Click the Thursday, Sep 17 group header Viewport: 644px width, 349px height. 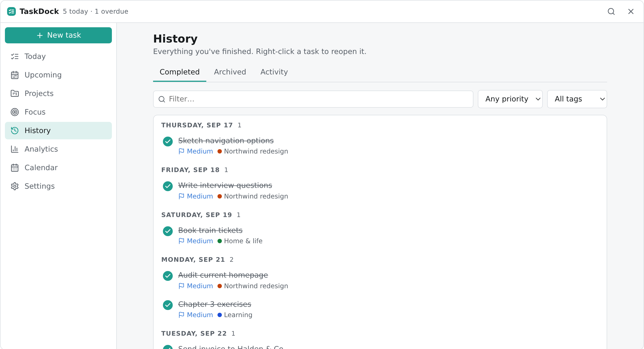click(x=197, y=125)
